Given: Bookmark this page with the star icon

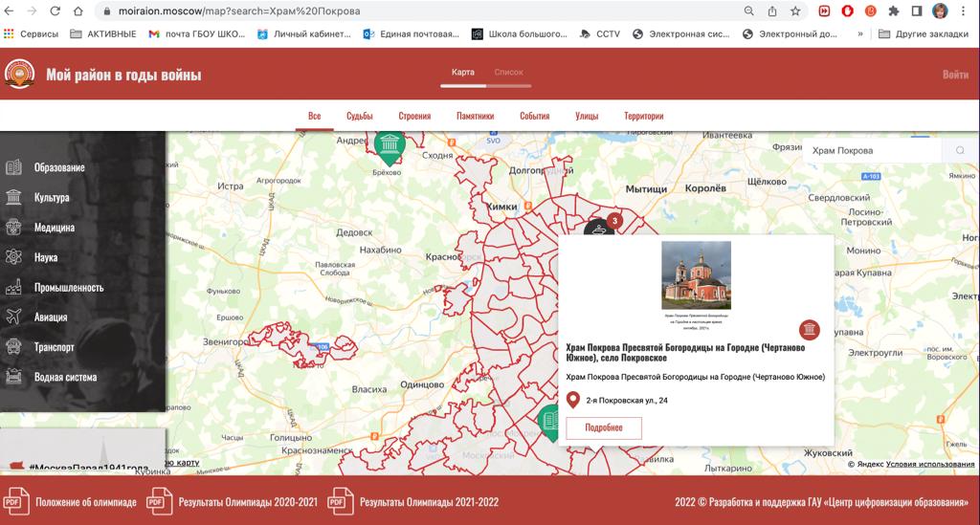Looking at the screenshot, I should point(795,11).
